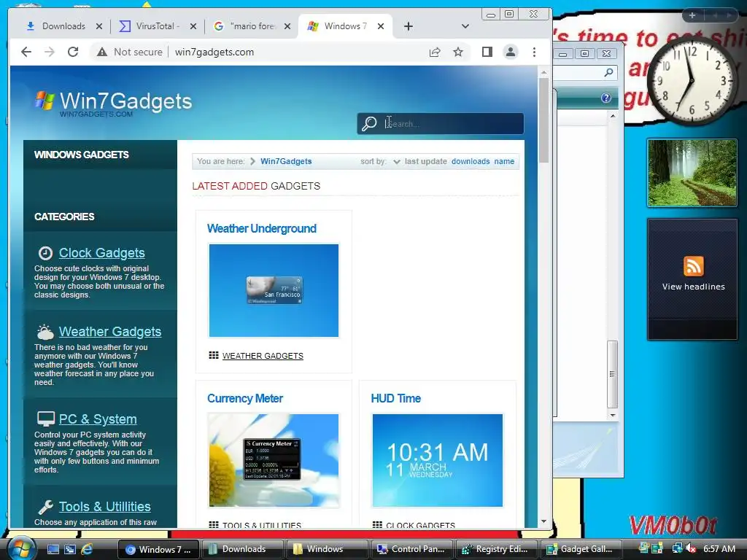747x560 pixels.
Task: Toggle the Chrome side panel
Action: pos(487,52)
